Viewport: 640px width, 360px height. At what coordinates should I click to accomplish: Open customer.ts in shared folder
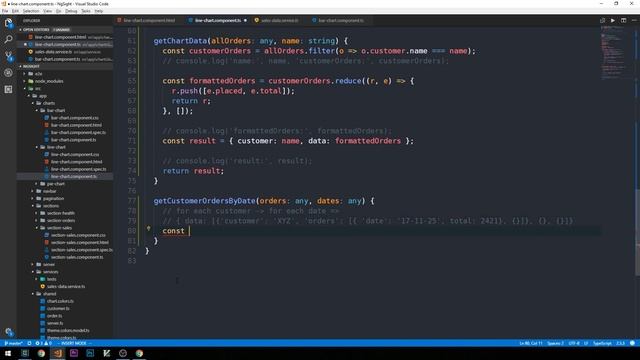point(58,309)
